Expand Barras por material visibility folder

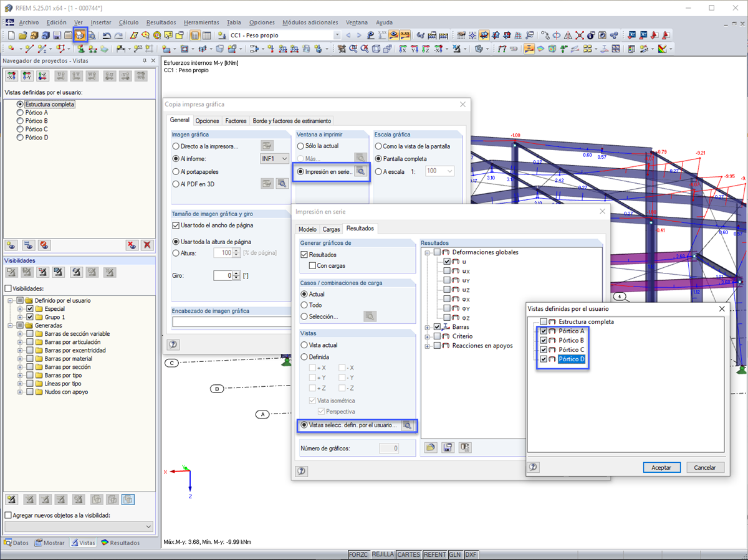pos(21,359)
